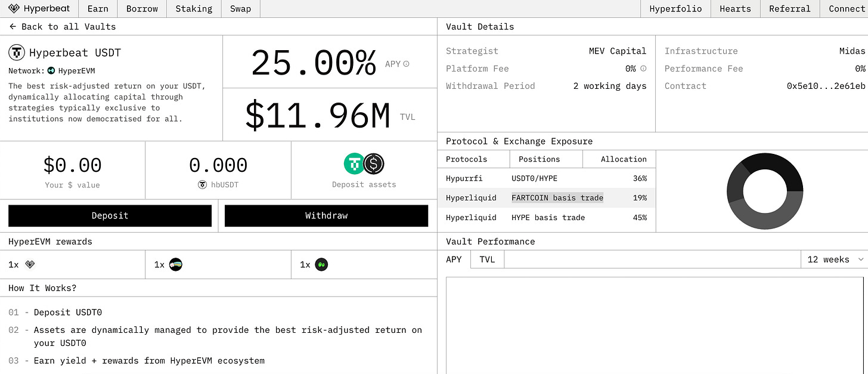Open the Borrow menu

[142, 9]
